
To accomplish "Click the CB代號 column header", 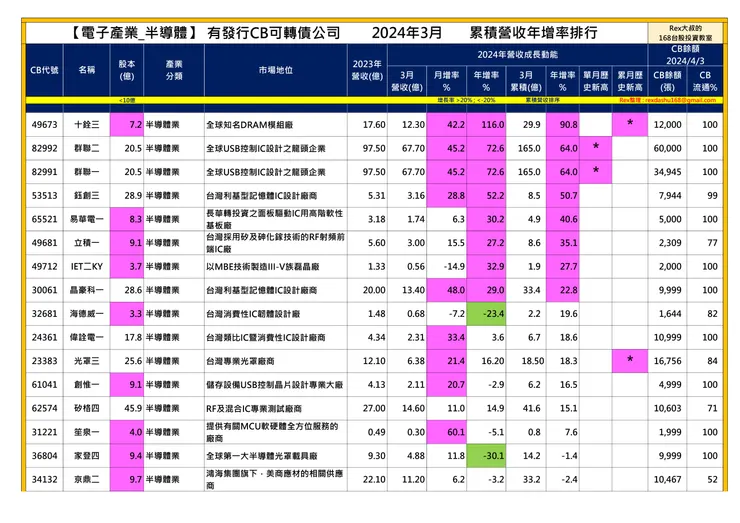I will [44, 70].
